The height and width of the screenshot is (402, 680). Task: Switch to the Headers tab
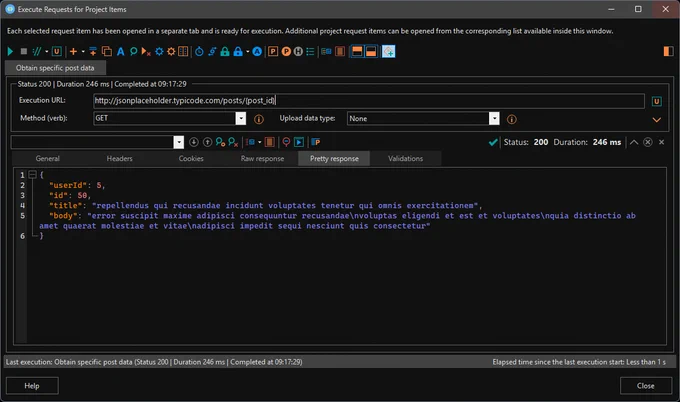tap(119, 159)
